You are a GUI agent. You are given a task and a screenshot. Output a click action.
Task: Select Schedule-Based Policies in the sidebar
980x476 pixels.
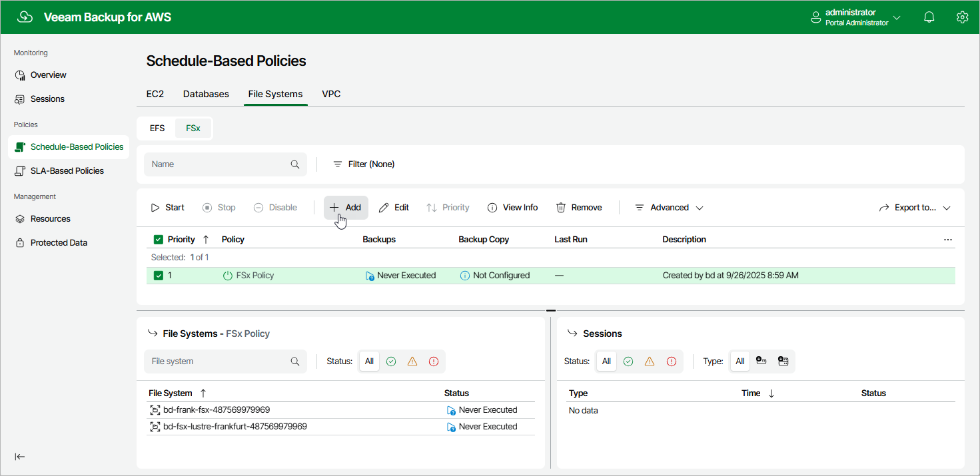point(69,146)
